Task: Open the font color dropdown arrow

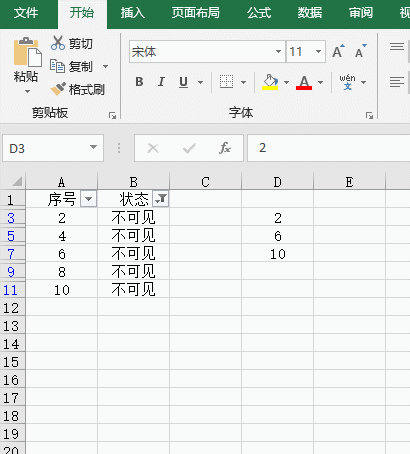Action: 320,82
